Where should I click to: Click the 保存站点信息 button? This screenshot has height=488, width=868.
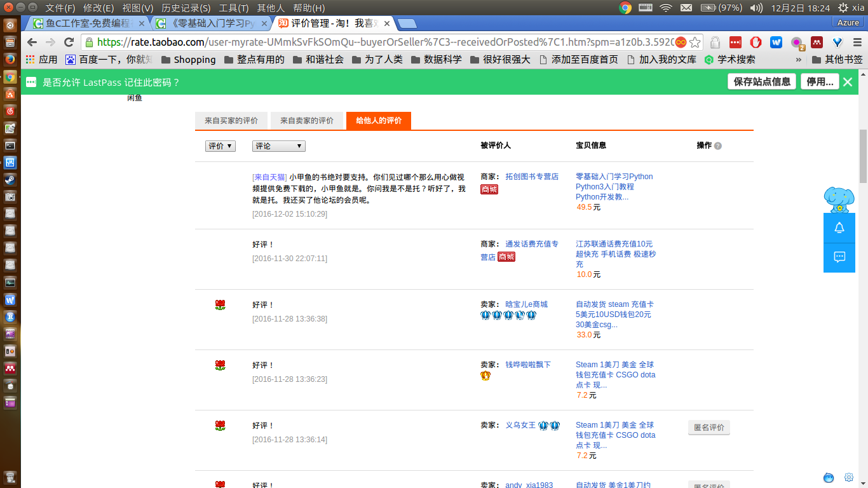762,82
